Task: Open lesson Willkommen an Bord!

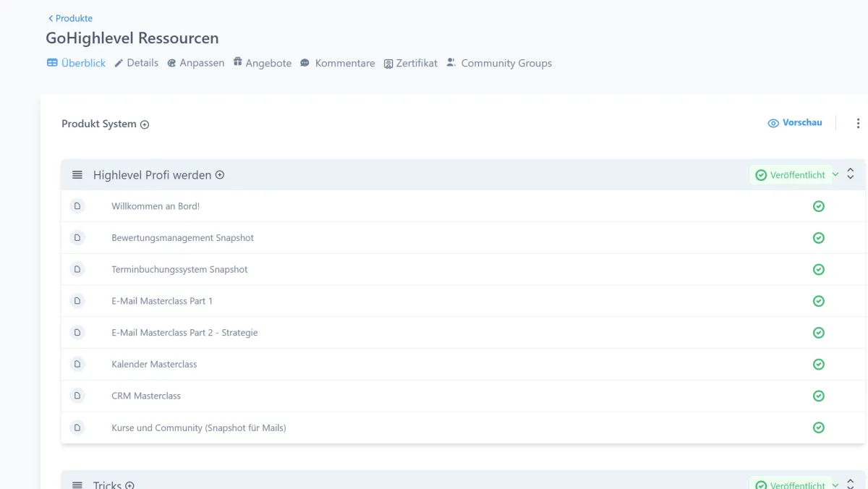Action: [156, 206]
